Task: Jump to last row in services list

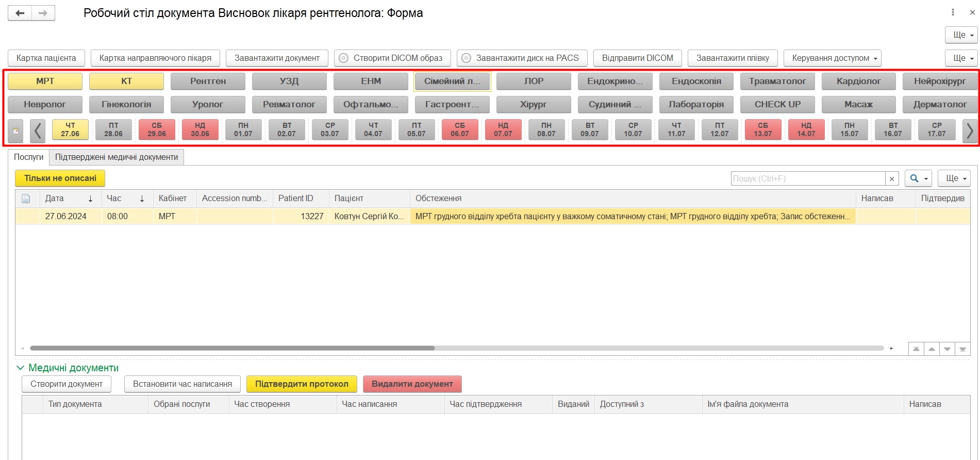Action: click(962, 349)
